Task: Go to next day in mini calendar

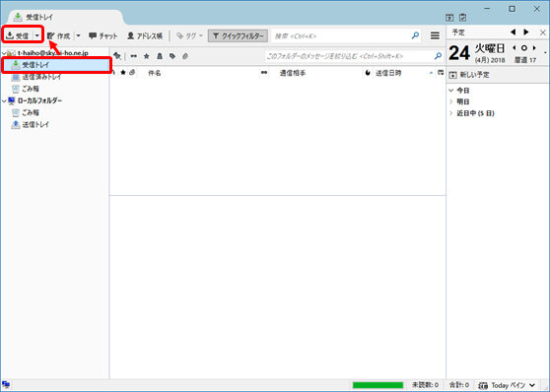Action: (534, 48)
